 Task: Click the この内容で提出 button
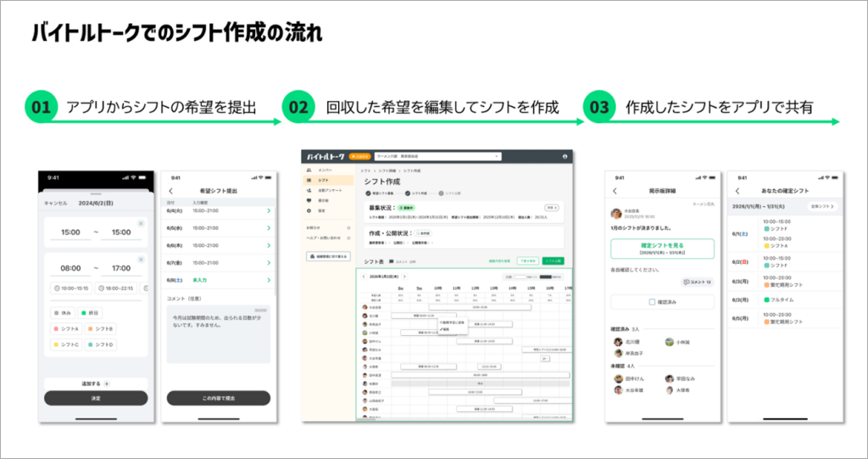(x=219, y=398)
